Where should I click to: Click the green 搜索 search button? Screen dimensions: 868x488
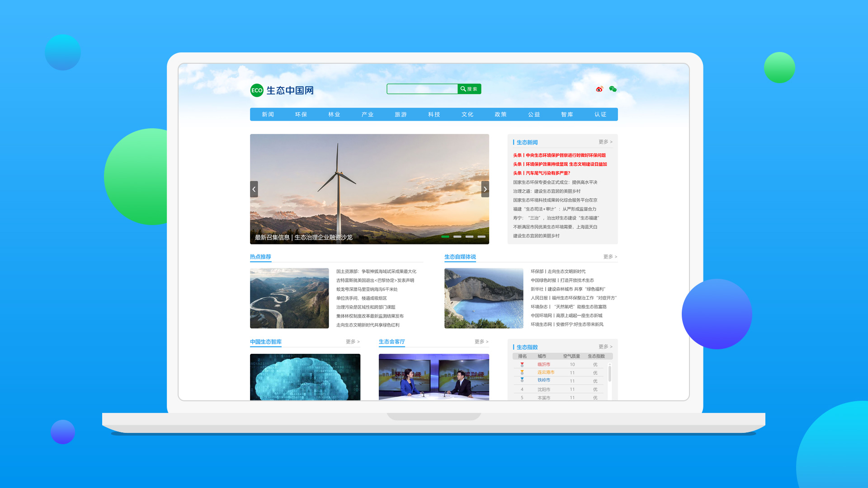pyautogui.click(x=469, y=89)
